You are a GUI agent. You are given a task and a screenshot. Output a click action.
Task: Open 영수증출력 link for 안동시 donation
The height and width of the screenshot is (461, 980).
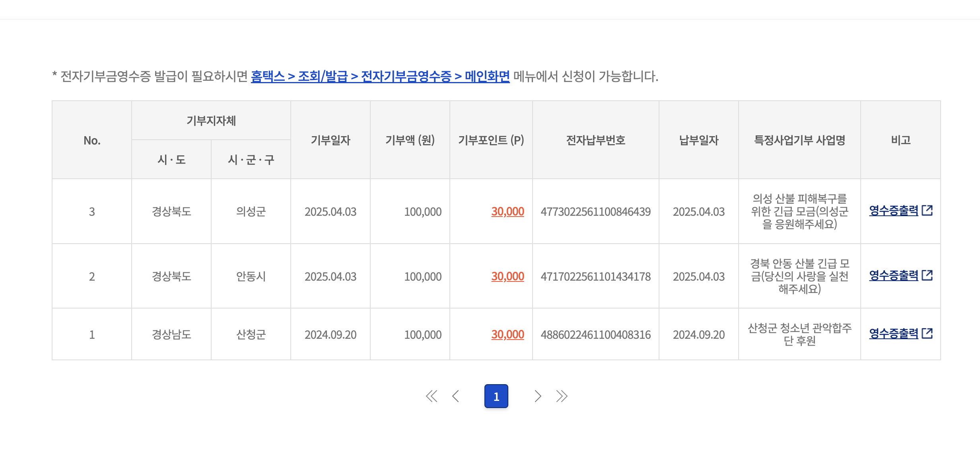pyautogui.click(x=893, y=275)
